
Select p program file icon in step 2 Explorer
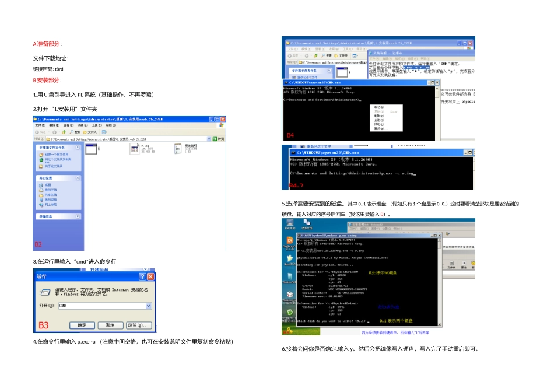pyautogui.click(x=91, y=149)
